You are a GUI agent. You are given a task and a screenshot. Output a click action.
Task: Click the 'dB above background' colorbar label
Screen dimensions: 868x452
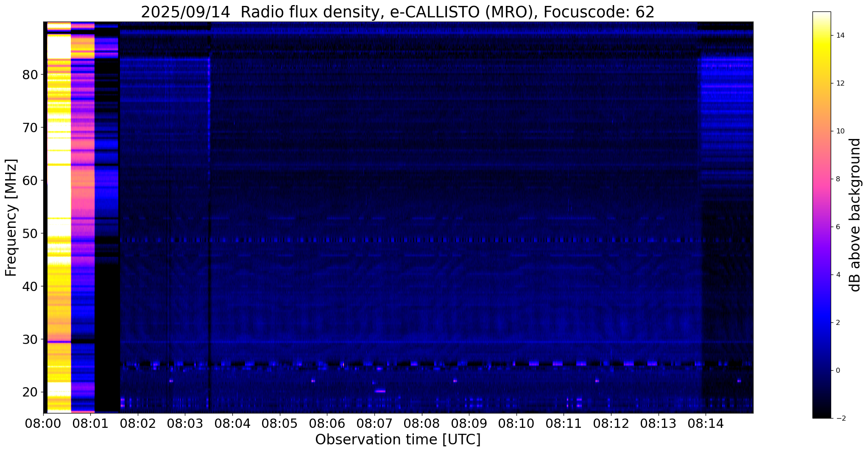(856, 215)
